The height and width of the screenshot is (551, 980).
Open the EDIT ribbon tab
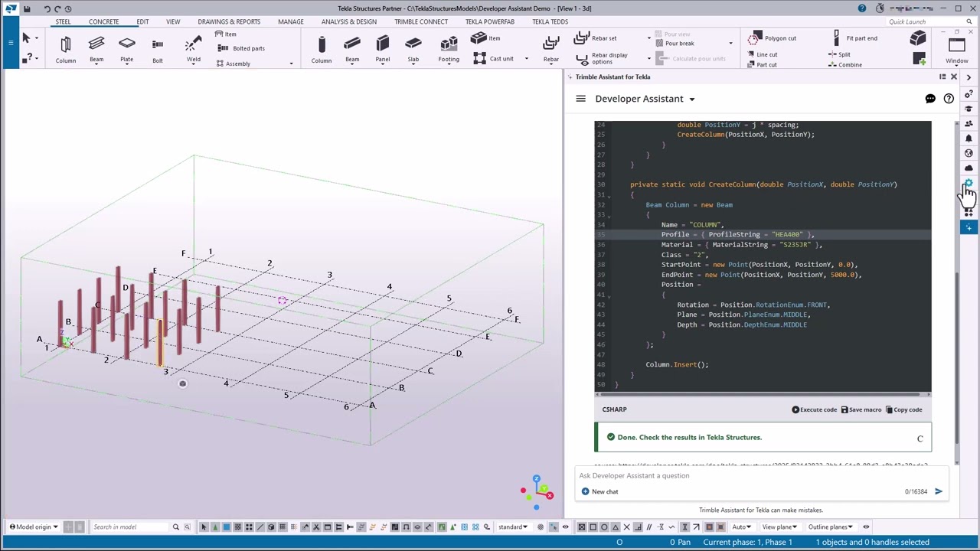pyautogui.click(x=142, y=21)
